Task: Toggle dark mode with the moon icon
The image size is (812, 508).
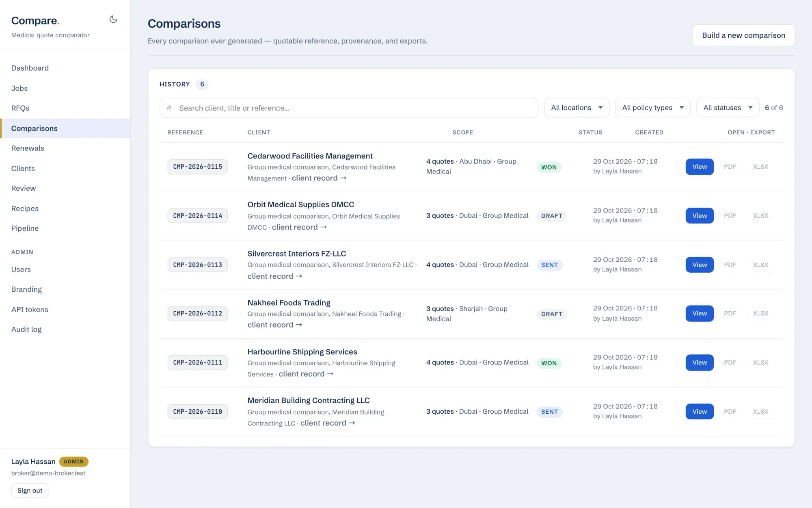Action: 113,19
